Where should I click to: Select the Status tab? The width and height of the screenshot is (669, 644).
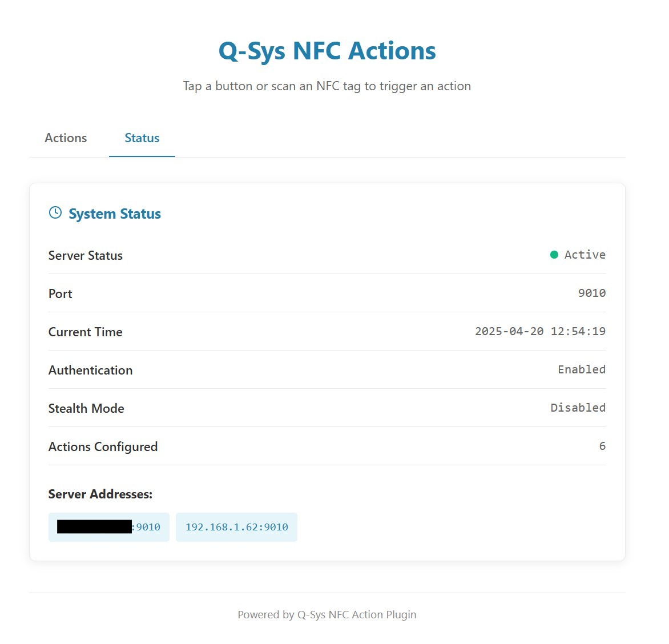(x=142, y=138)
